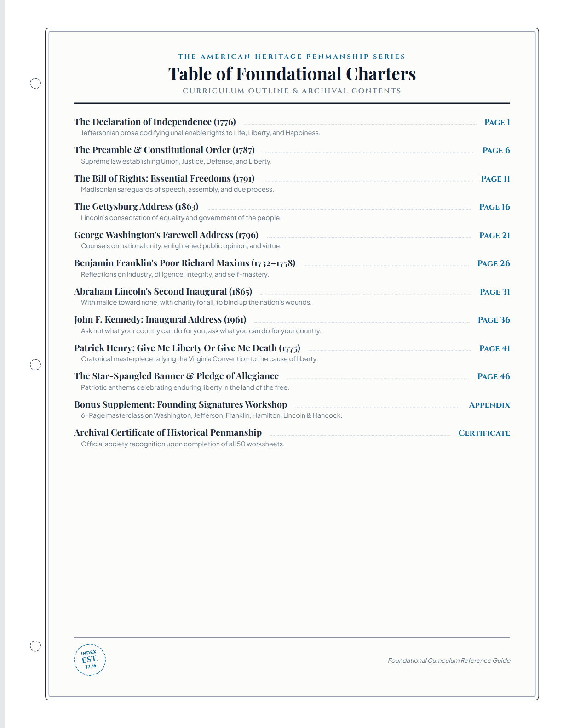Screen dimensions: 563x728
Task: Click 'The American Heritage Penmanship Series' header line
Action: 292,57
